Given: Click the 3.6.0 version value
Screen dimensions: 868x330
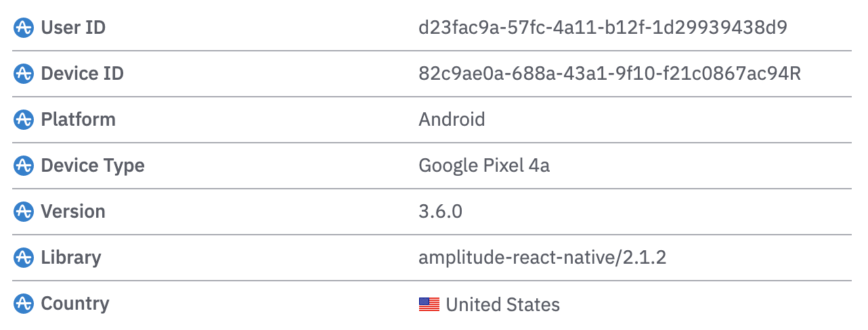Looking at the screenshot, I should coord(441,212).
